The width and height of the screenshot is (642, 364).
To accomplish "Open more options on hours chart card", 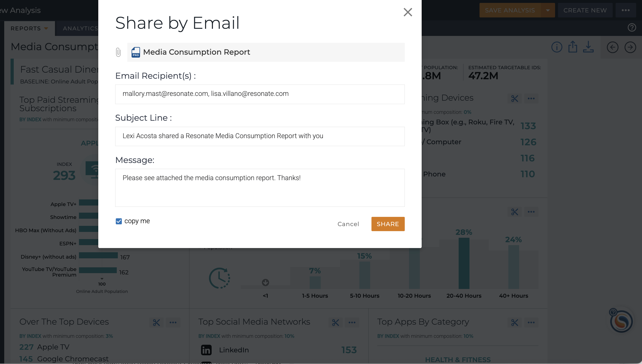I will coord(531,212).
